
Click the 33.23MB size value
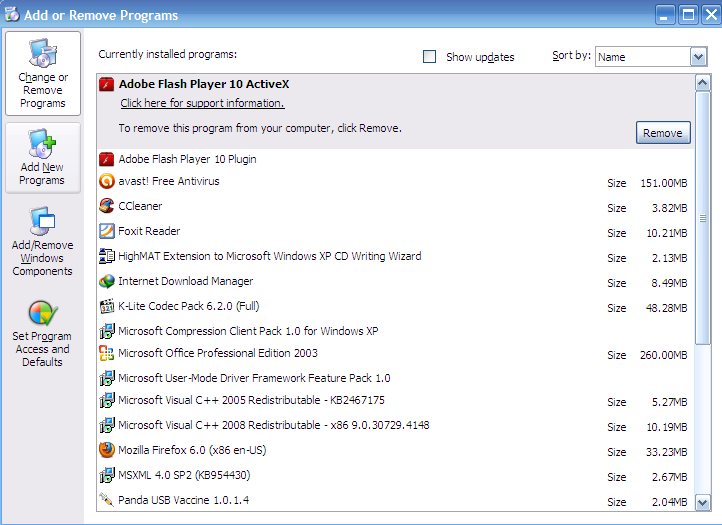tap(666, 452)
